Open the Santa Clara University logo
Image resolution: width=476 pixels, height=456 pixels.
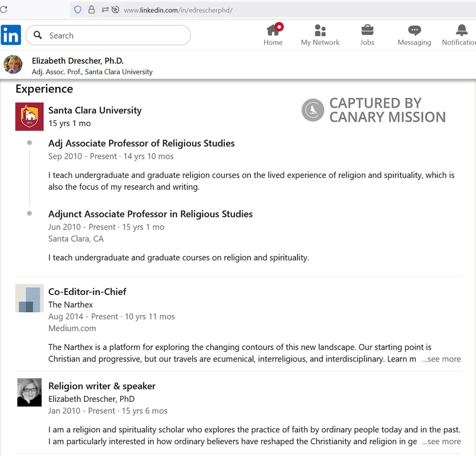[x=29, y=117]
